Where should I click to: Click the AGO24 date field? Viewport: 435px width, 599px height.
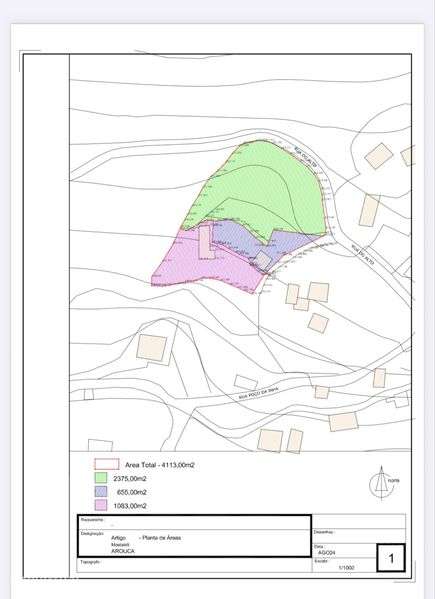click(327, 552)
